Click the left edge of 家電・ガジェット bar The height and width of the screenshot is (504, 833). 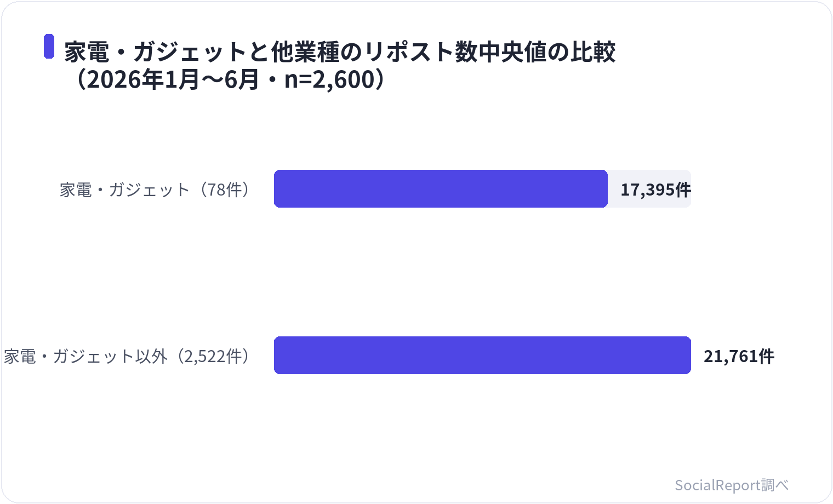(x=276, y=188)
